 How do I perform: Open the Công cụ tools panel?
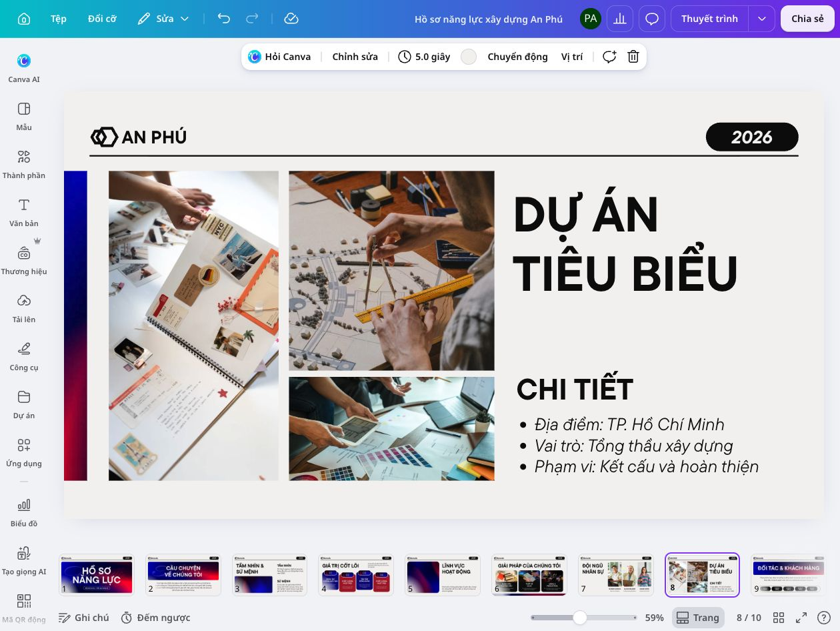(x=24, y=356)
